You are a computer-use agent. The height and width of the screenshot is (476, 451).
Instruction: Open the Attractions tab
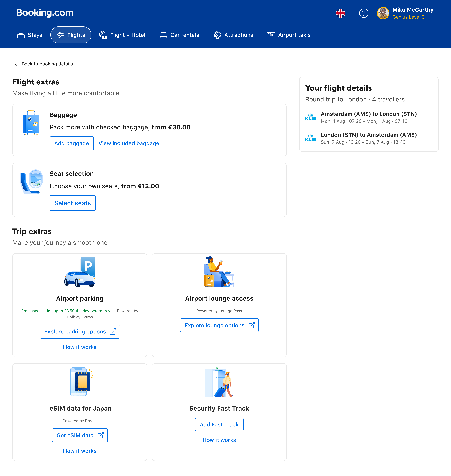pyautogui.click(x=233, y=35)
